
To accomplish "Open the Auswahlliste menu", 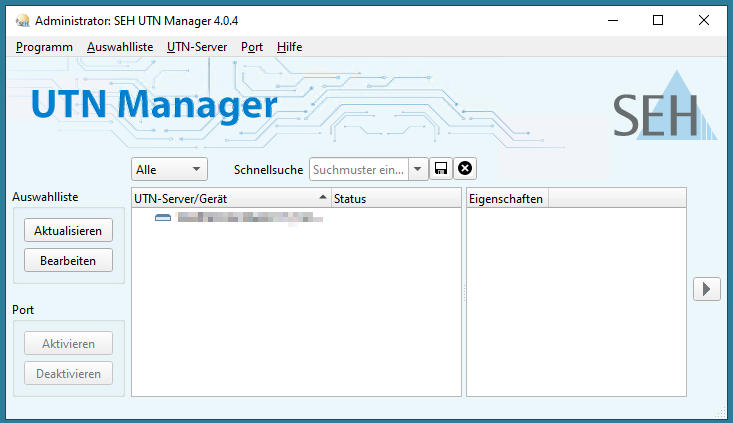I will click(x=120, y=47).
